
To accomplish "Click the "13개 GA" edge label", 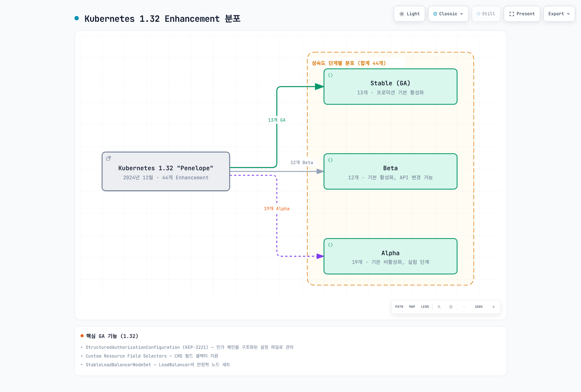I will point(277,120).
